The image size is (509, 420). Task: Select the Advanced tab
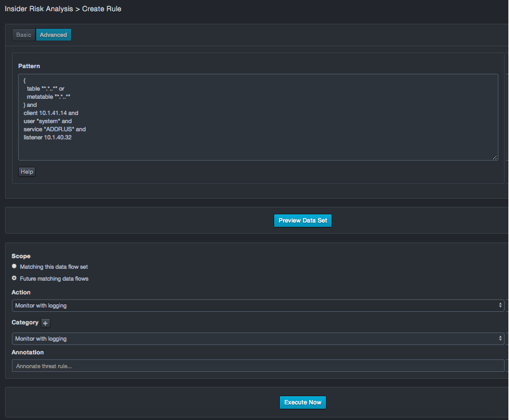tap(54, 35)
